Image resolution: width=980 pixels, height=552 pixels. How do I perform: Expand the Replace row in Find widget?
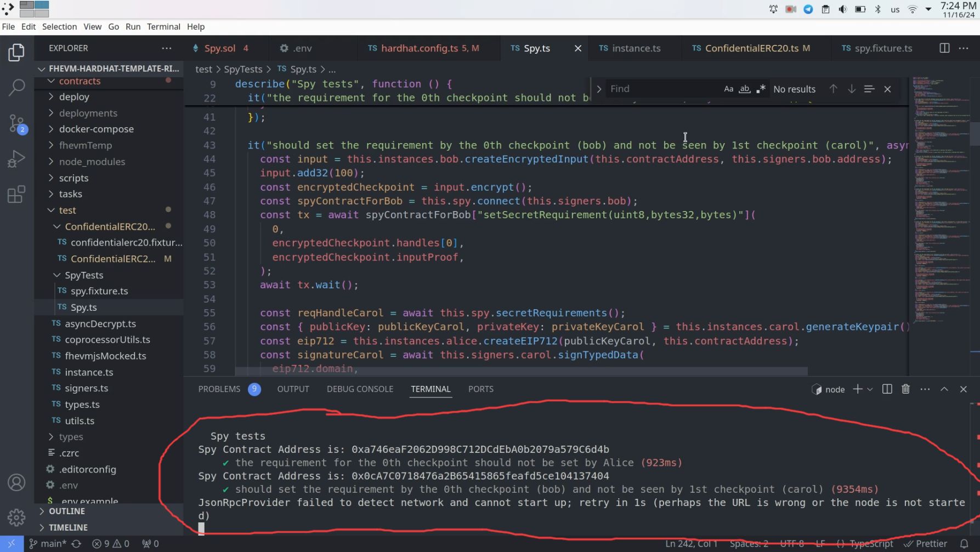click(x=599, y=89)
